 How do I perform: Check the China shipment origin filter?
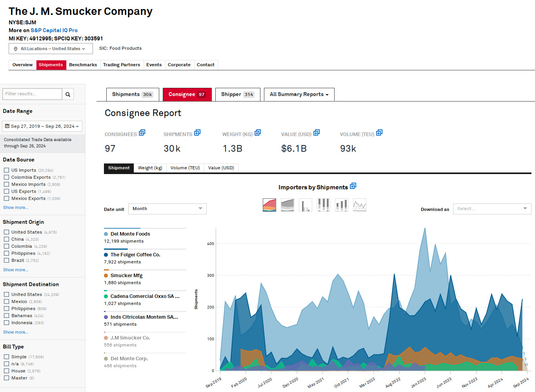6,239
